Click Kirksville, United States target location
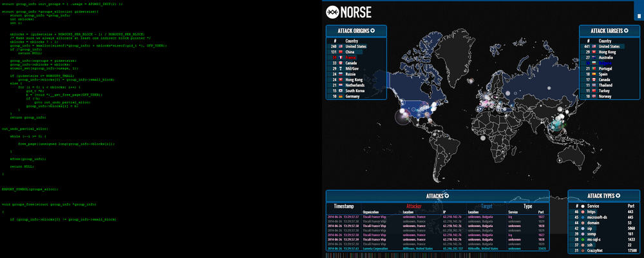The image size is (644, 258). pyautogui.click(x=483, y=248)
